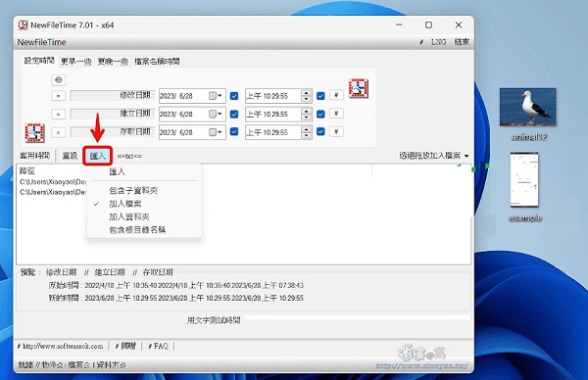
Task: Click the large clock icon right of time fields
Action: 359,88
